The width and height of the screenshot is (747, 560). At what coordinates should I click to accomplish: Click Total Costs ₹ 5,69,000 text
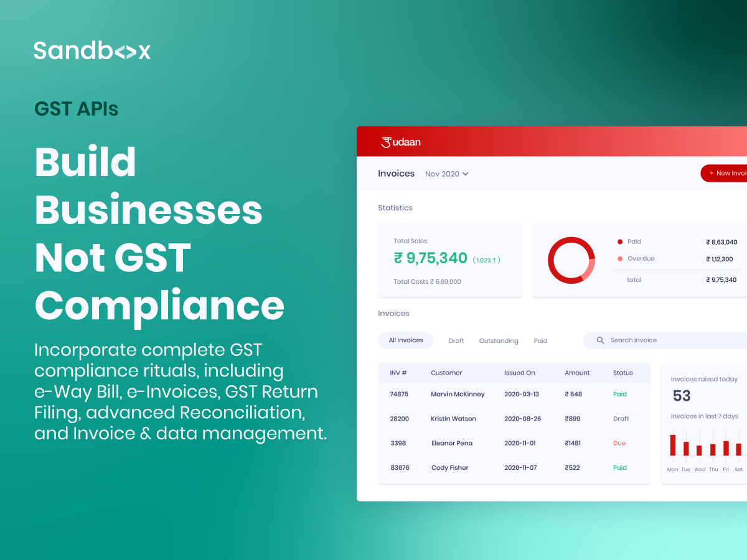click(427, 282)
